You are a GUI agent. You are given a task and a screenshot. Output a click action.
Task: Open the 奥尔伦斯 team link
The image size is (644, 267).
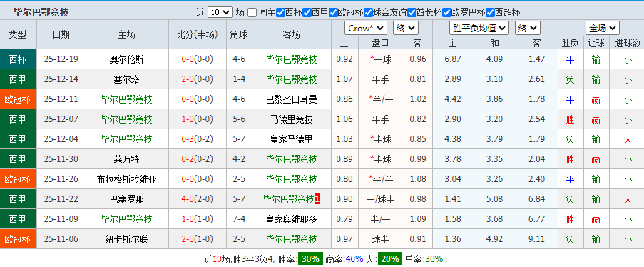tap(126, 59)
